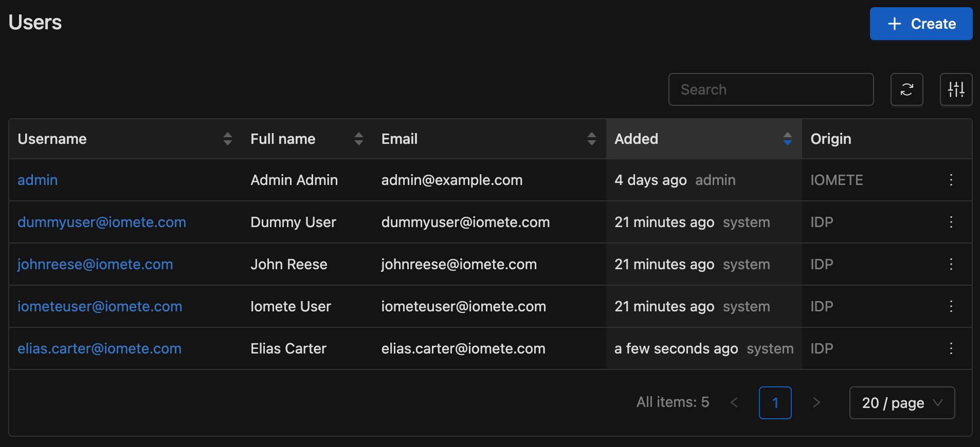Select page 1 in pagination
980x447 pixels.
pos(775,403)
